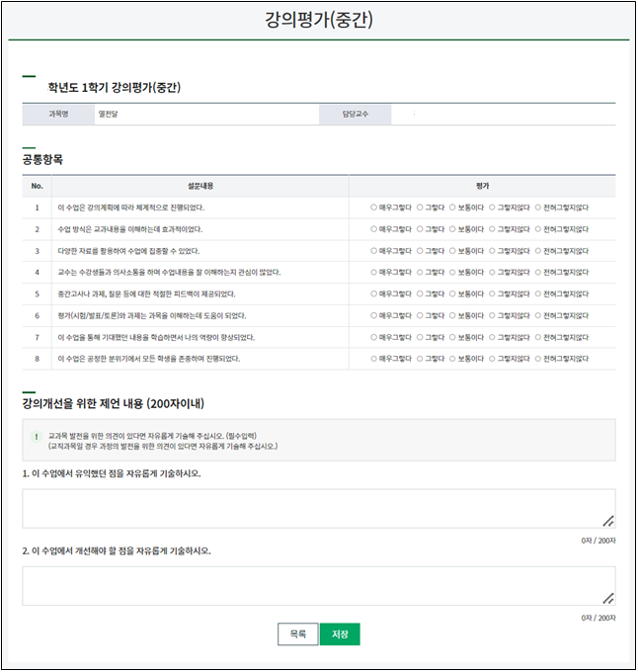Click the 목록 button
The height and width of the screenshot is (672, 638).
point(297,633)
